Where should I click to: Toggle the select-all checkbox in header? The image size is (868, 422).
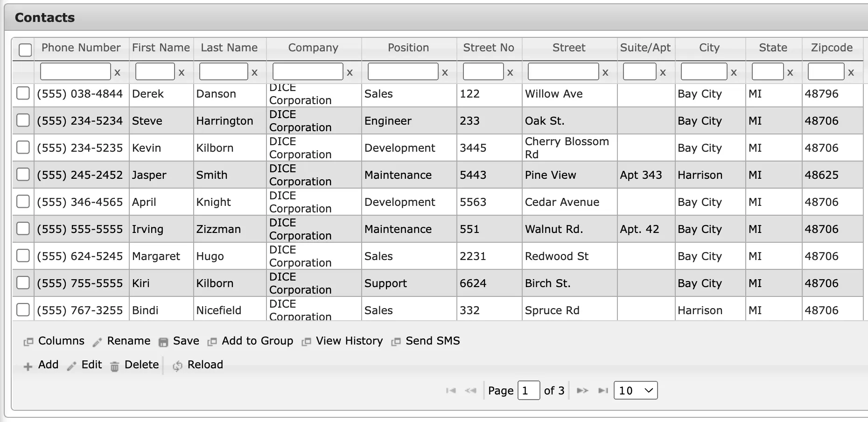[25, 50]
